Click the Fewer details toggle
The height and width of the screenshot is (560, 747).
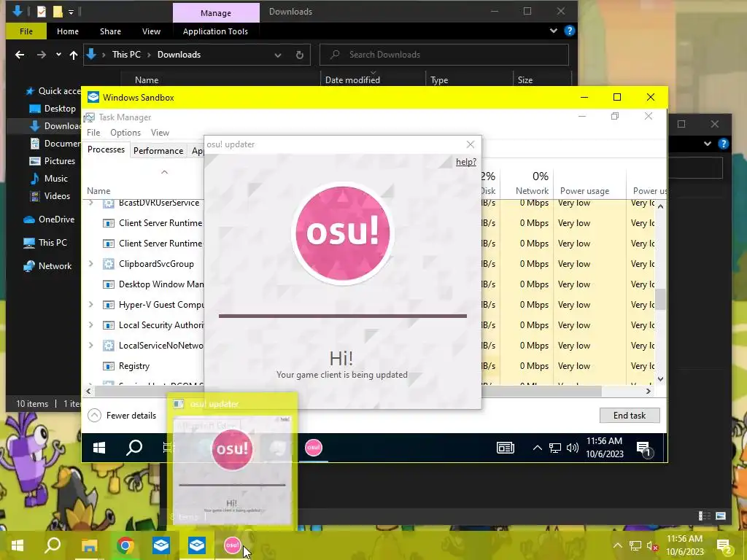(123, 415)
